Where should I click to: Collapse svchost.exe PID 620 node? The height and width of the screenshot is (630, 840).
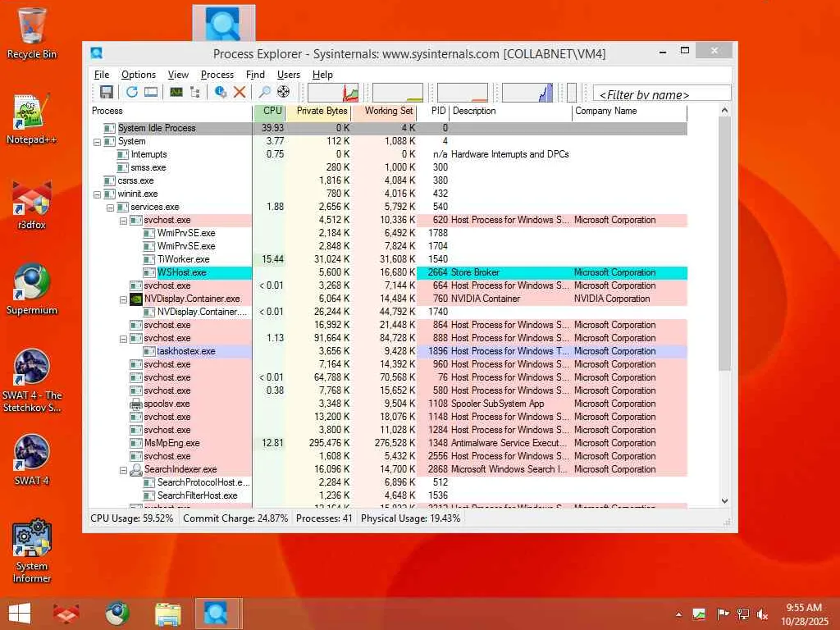pyautogui.click(x=123, y=221)
